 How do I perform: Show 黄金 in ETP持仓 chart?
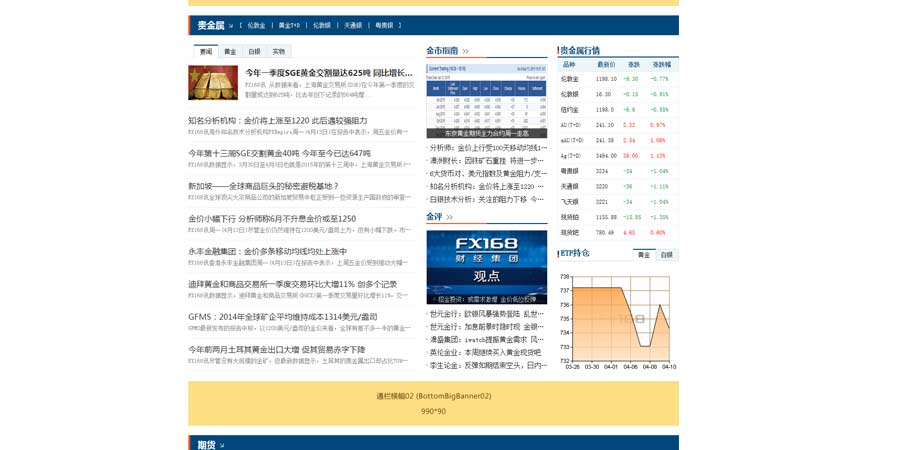pos(644,255)
